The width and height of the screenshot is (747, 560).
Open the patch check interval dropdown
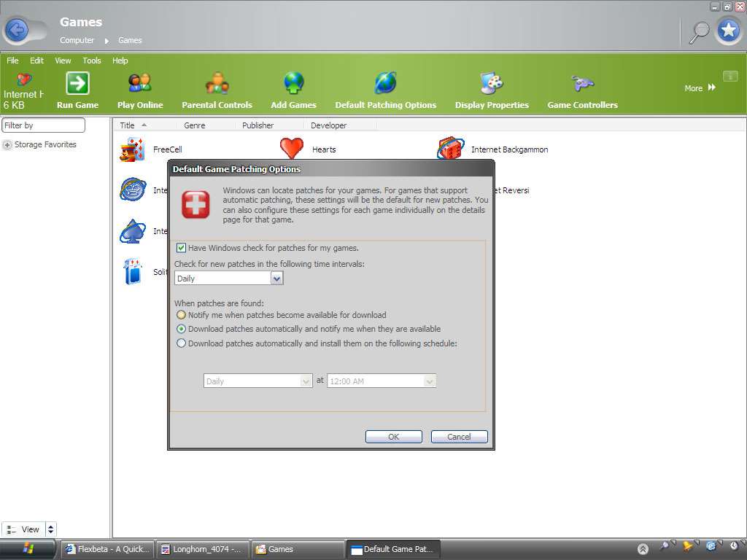tap(276, 278)
